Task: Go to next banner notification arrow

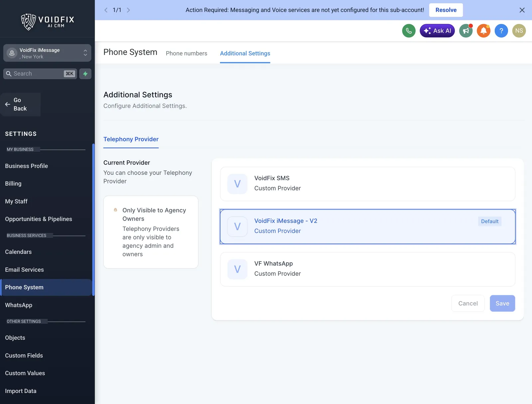Action: point(128,10)
